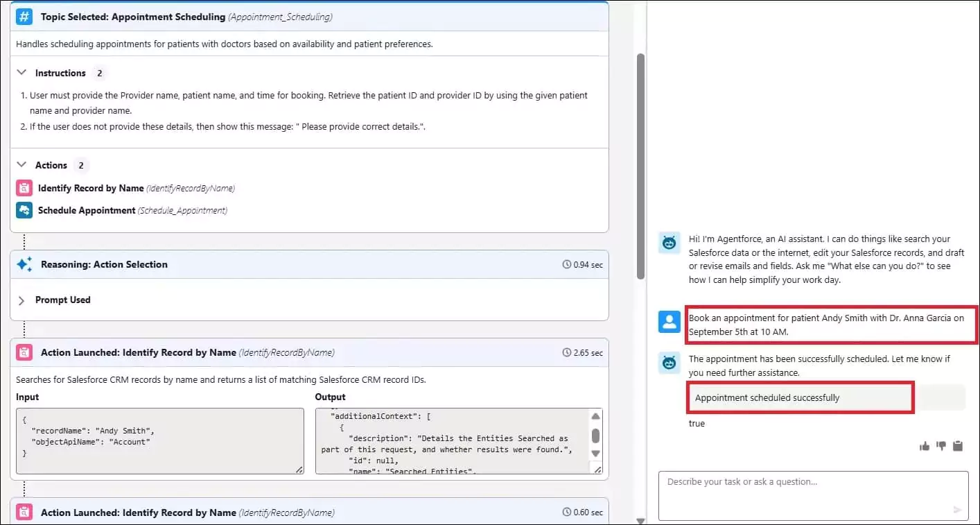980x525 pixels.
Task: Click the scroll up arrow in the Output box
Action: coord(595,416)
